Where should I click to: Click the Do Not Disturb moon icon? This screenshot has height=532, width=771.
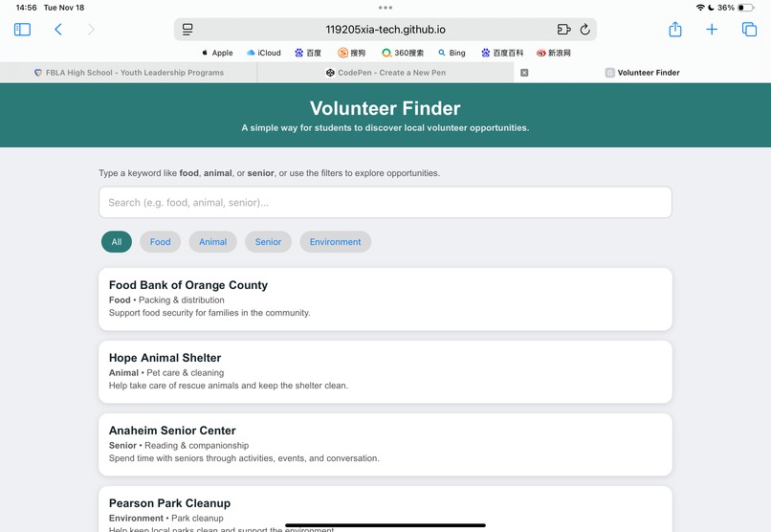point(711,8)
